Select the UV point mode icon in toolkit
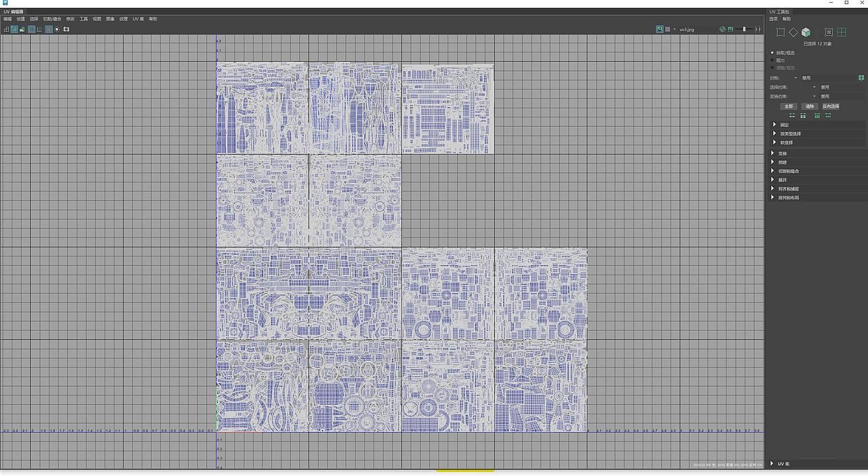This screenshot has height=476, width=868. [829, 32]
